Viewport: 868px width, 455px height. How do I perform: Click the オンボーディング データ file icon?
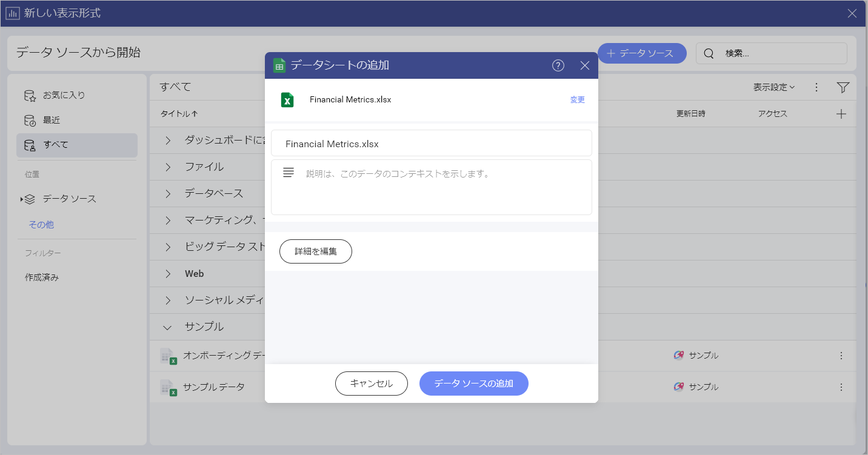[x=169, y=356]
